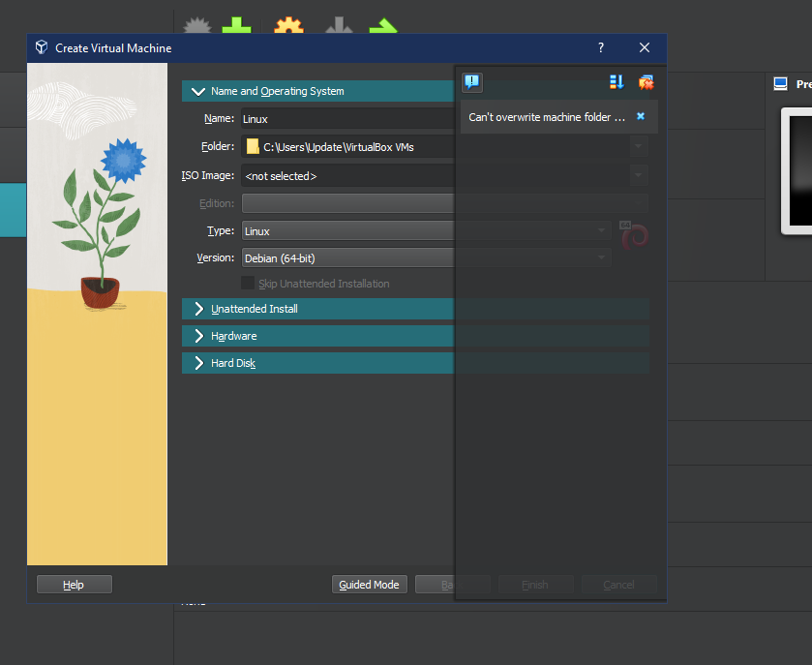Click the Help button

click(x=75, y=585)
